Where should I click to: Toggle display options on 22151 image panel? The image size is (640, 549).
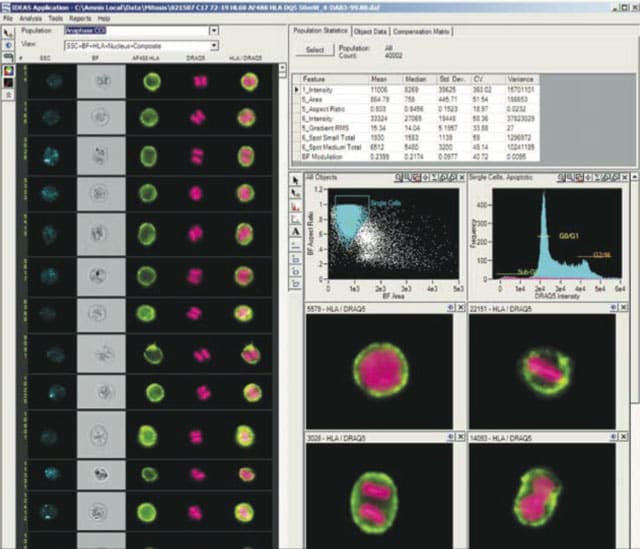(613, 308)
